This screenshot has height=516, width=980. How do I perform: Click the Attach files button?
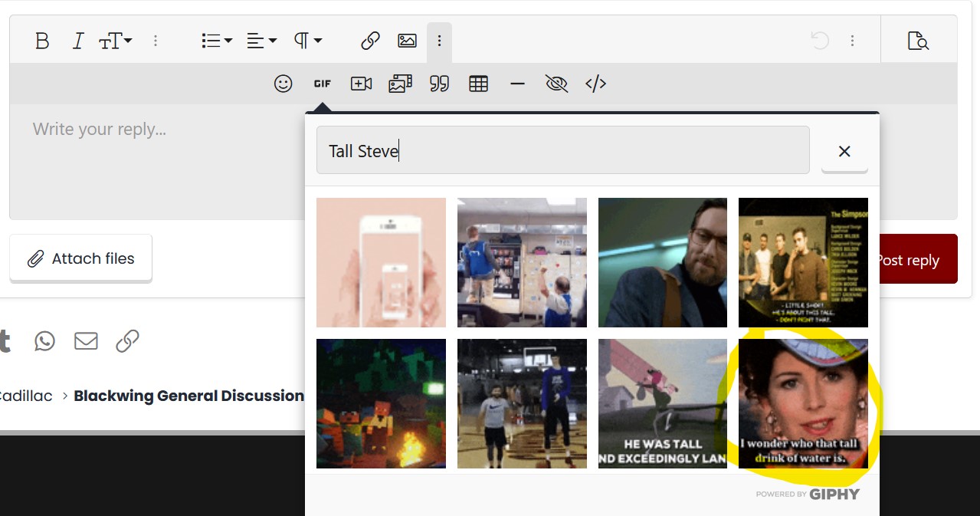(x=81, y=258)
